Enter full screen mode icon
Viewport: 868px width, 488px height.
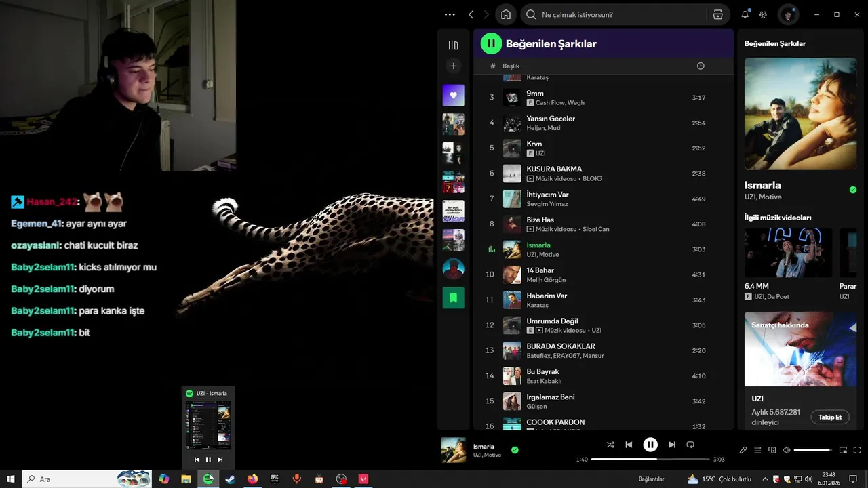[857, 450]
